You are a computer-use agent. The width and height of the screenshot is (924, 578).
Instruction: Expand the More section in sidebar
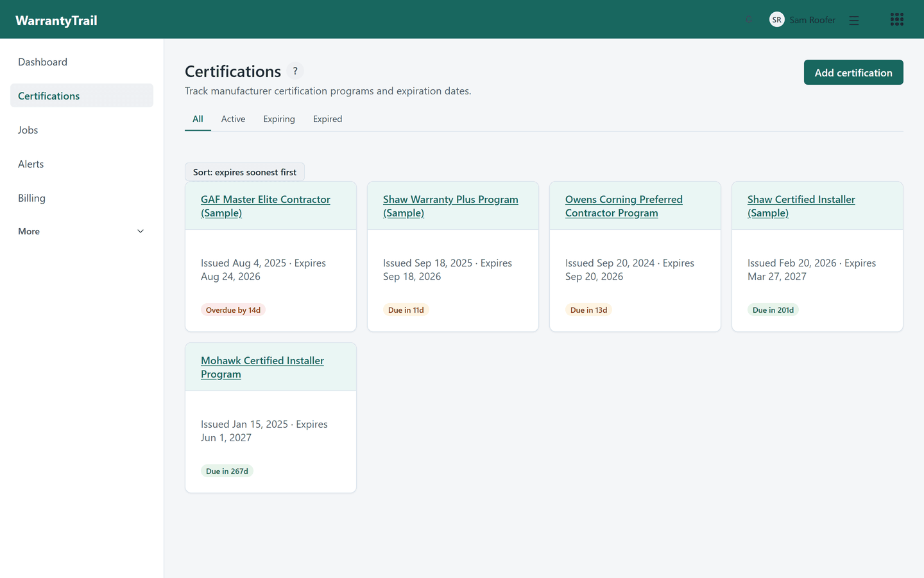tap(81, 231)
